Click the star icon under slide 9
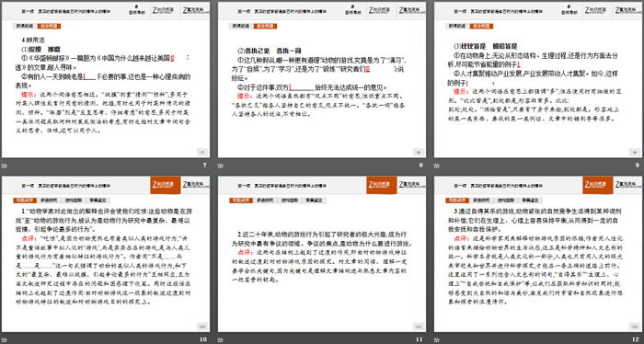Image resolution: width=644 pixels, height=344 pixels. point(437,166)
